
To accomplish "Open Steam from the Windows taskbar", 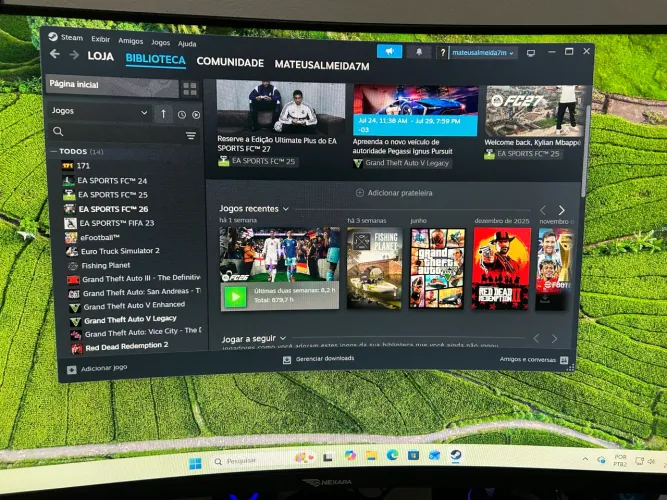I will click(456, 455).
